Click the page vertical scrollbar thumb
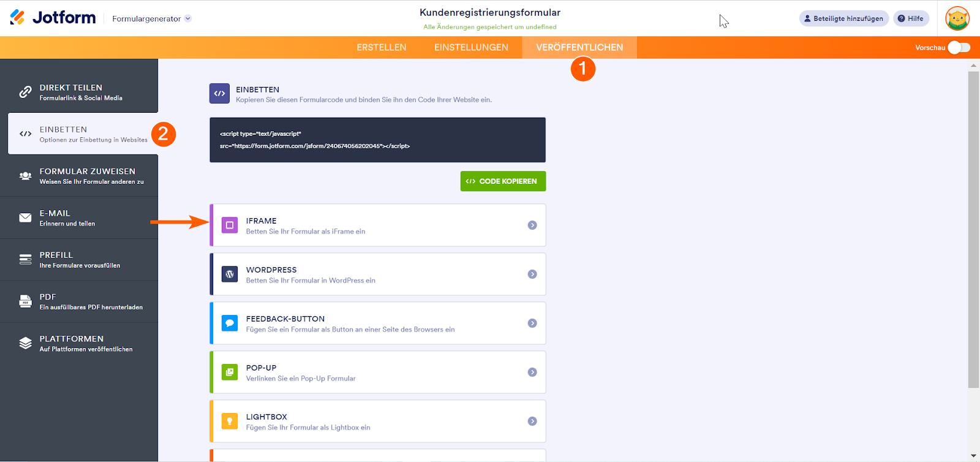980x462 pixels. point(973,229)
